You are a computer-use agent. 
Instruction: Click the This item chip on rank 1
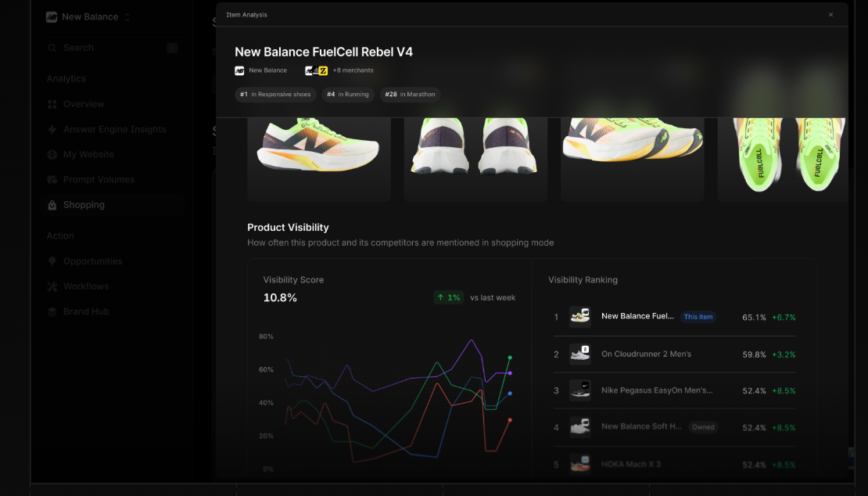coord(698,317)
